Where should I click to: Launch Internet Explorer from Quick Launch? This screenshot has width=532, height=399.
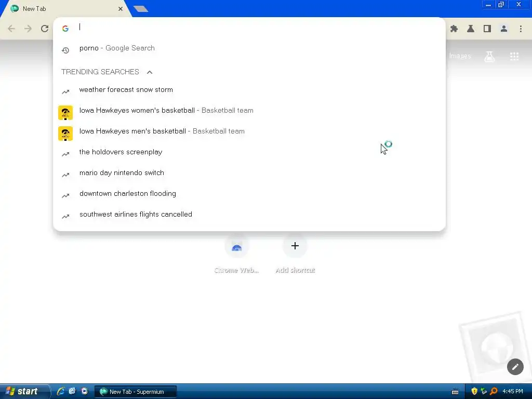61,391
